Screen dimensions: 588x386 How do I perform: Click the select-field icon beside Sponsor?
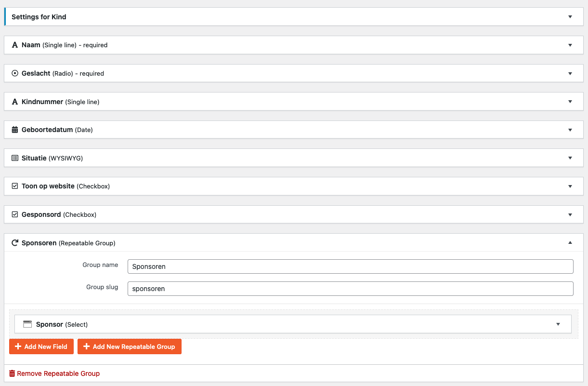(x=27, y=324)
